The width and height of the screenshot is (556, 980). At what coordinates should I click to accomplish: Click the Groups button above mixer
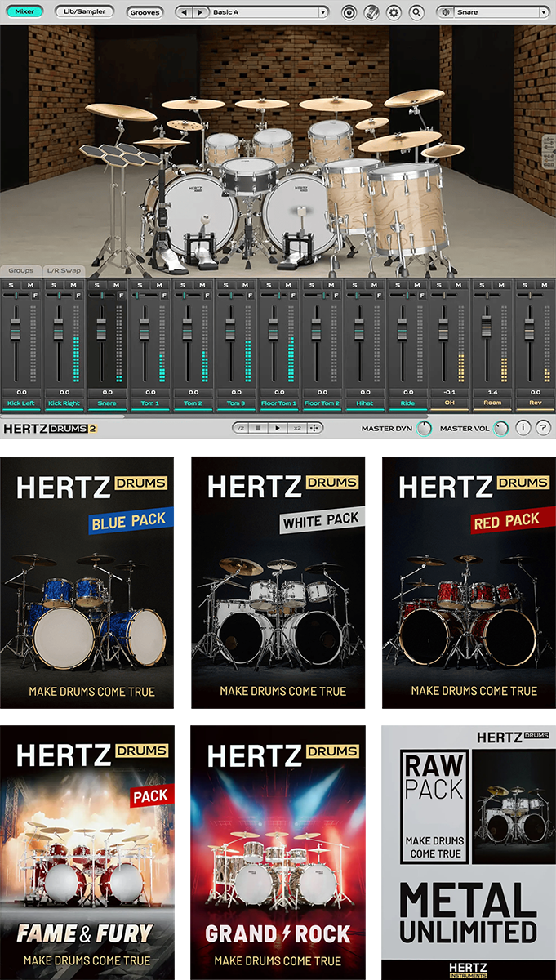click(x=21, y=270)
